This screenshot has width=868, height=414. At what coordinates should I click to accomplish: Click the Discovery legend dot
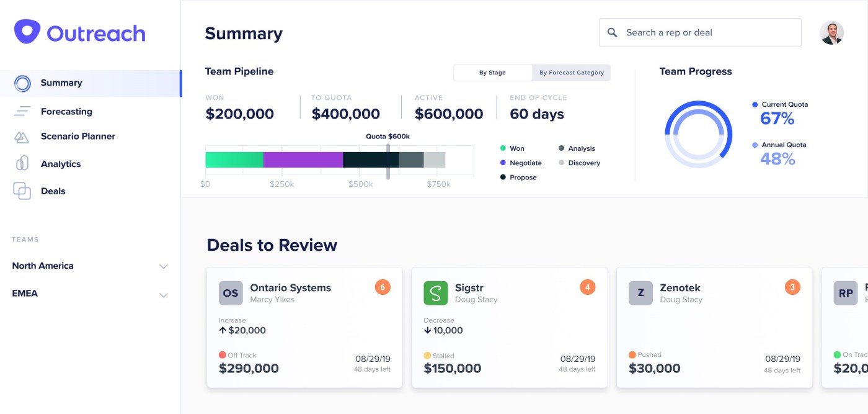click(x=561, y=163)
